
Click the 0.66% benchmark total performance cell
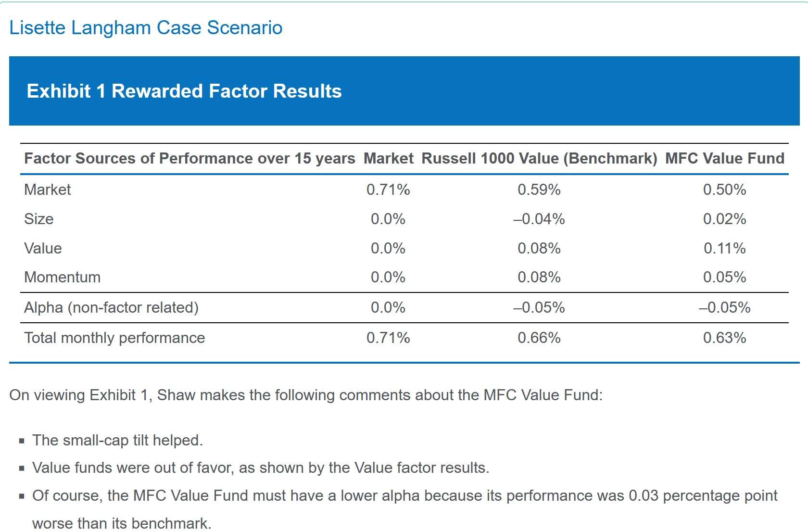click(x=539, y=338)
